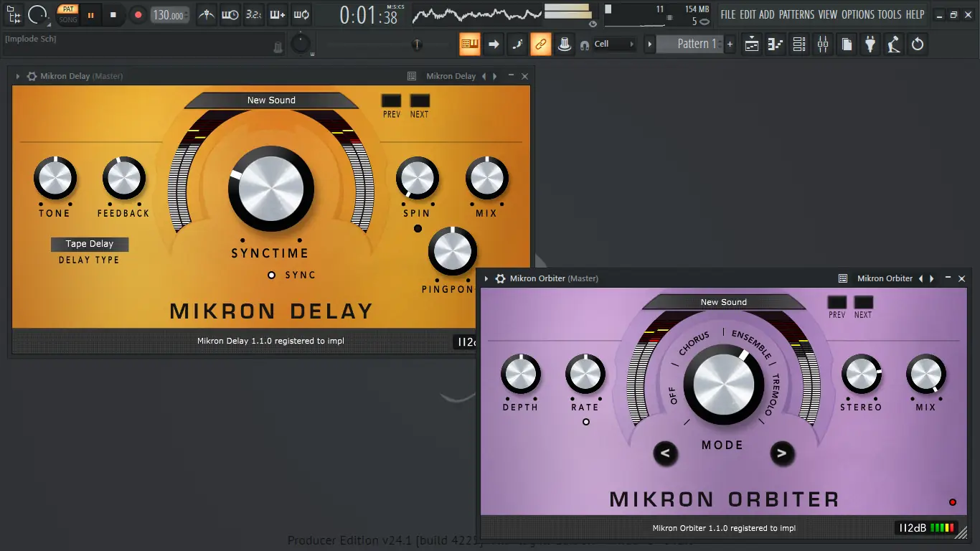Click the pages icon in the toolbar

point(847,44)
